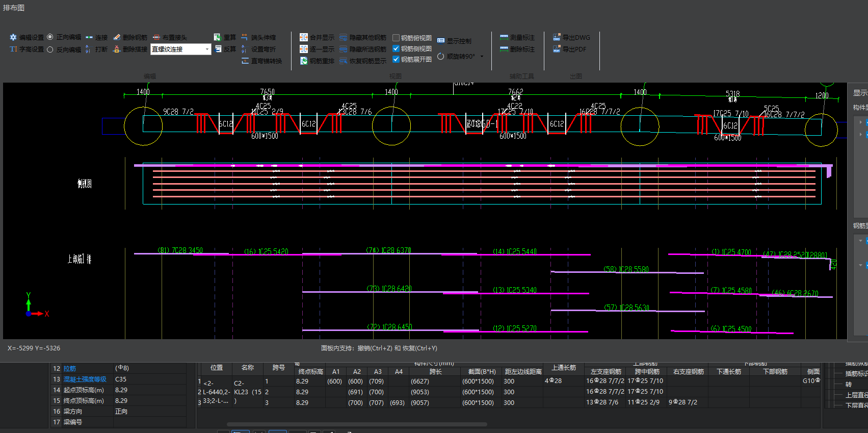Select the 测量标注 measure annotation tool

pos(517,38)
